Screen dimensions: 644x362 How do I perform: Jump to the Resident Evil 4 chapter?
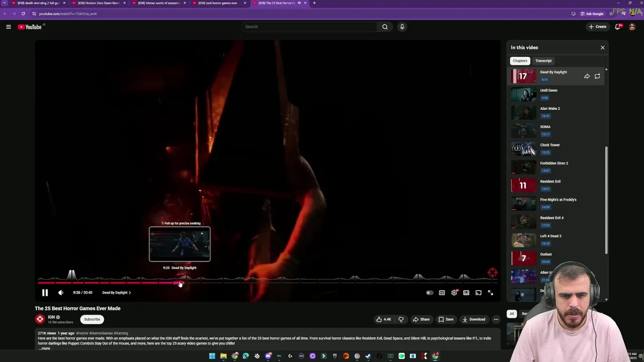coord(558,221)
